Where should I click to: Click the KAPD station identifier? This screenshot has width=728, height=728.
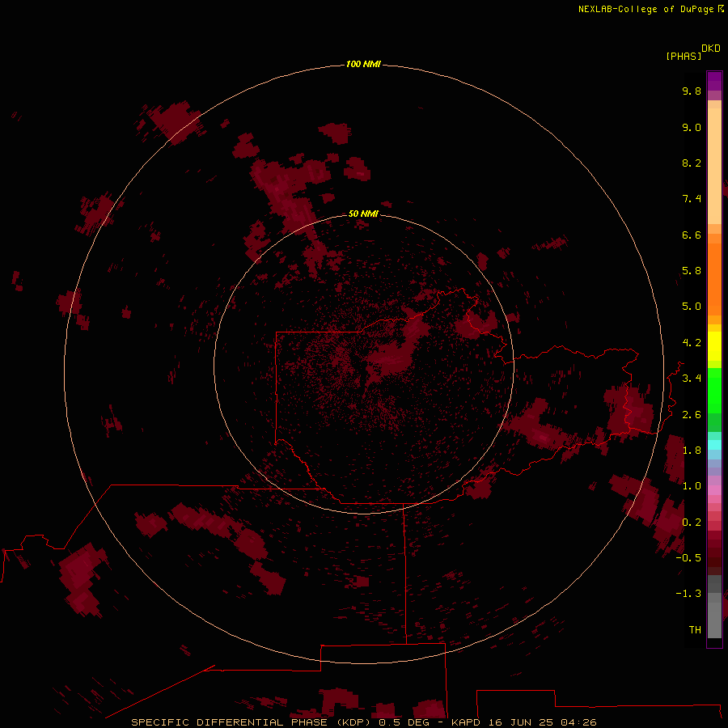click(x=466, y=722)
